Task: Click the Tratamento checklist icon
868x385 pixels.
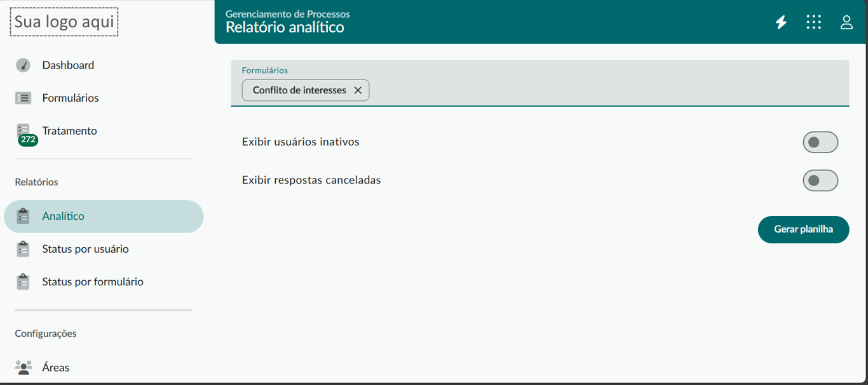Action: click(24, 130)
